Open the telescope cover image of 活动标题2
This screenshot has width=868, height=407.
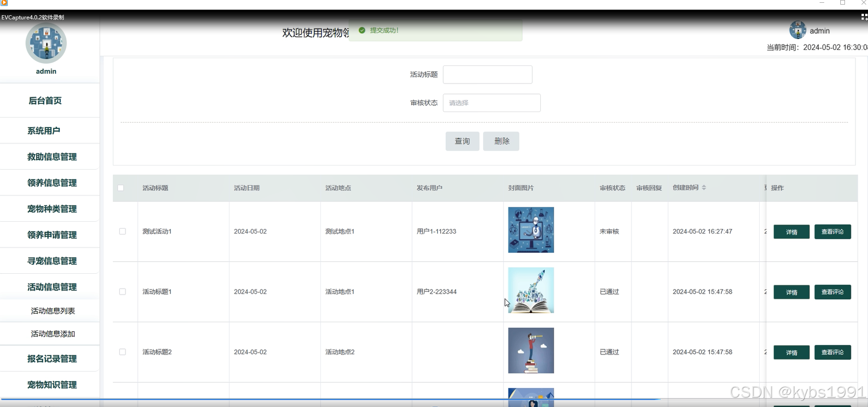pos(531,350)
